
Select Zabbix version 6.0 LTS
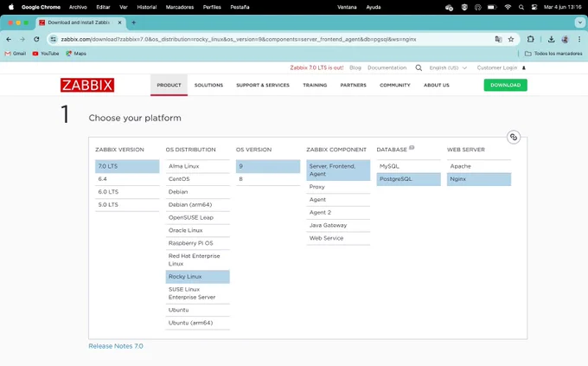tap(127, 192)
